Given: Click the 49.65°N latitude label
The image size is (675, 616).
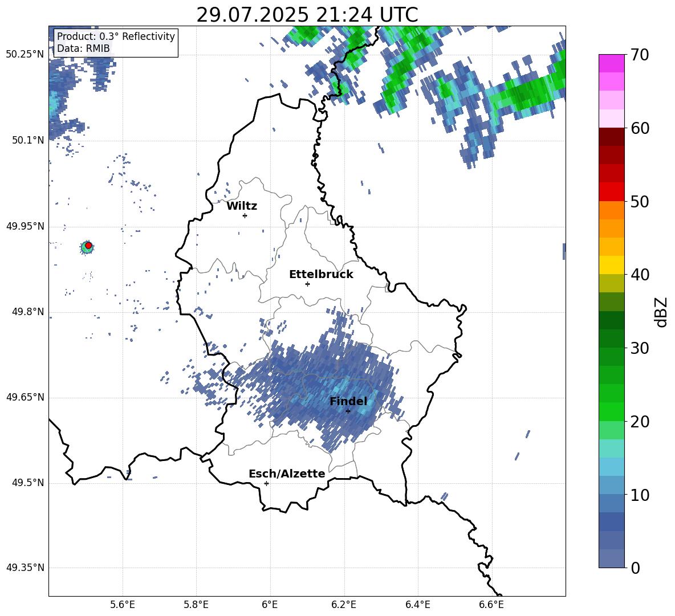Looking at the screenshot, I should (x=26, y=397).
